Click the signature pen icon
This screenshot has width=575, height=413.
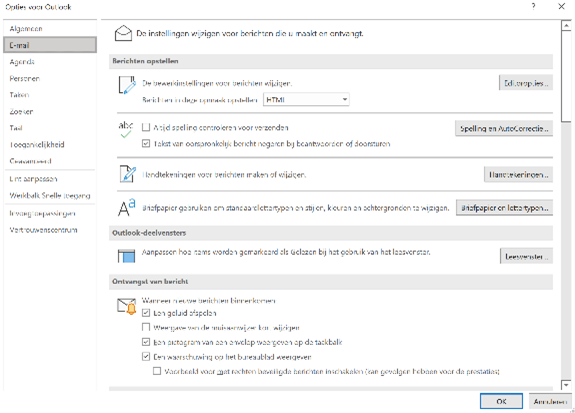[127, 174]
